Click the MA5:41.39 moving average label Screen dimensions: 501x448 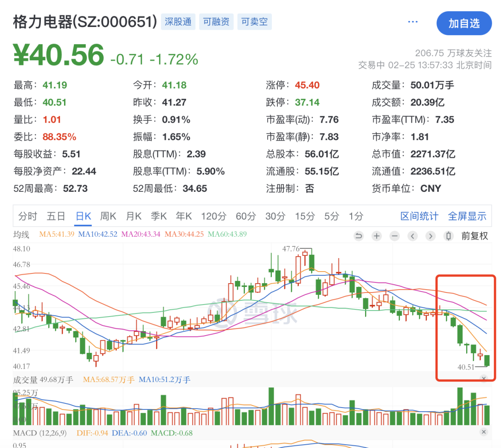pos(57,234)
